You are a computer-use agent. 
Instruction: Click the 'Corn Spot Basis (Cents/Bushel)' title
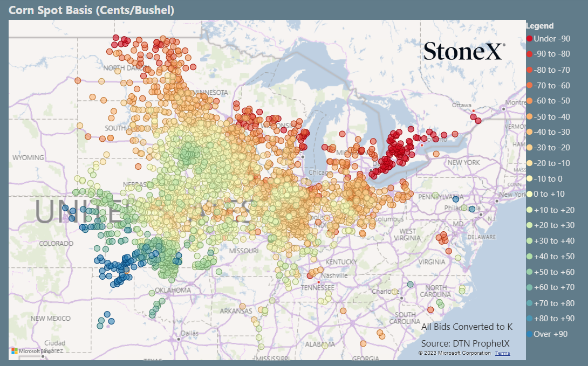click(x=92, y=10)
